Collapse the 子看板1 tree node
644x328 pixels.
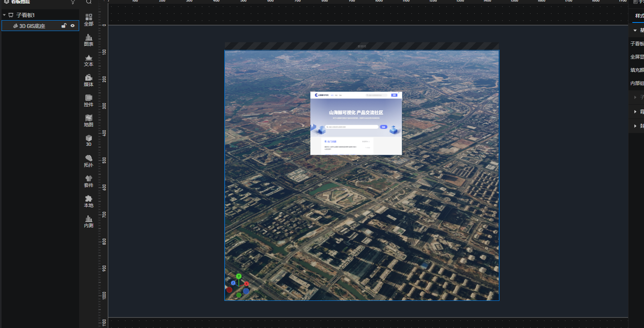coord(4,15)
